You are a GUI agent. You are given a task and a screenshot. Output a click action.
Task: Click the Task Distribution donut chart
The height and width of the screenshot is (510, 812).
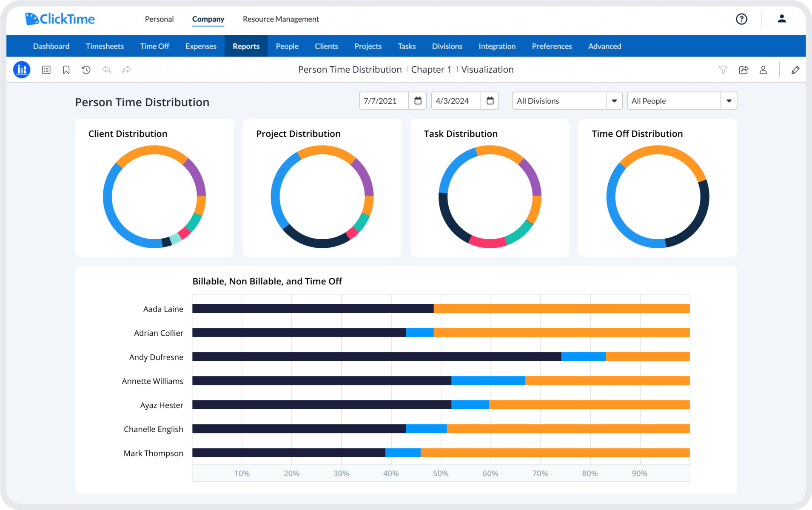pos(490,197)
